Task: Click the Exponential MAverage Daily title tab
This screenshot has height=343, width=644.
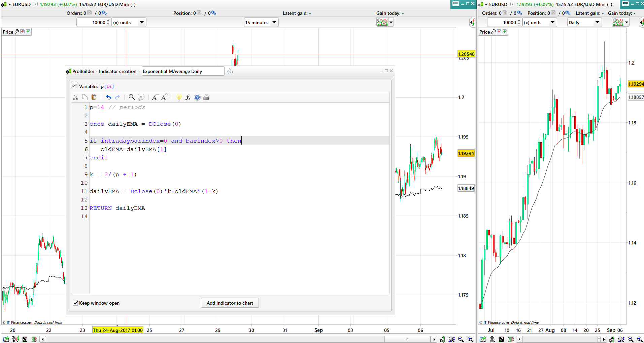Action: click(x=182, y=71)
